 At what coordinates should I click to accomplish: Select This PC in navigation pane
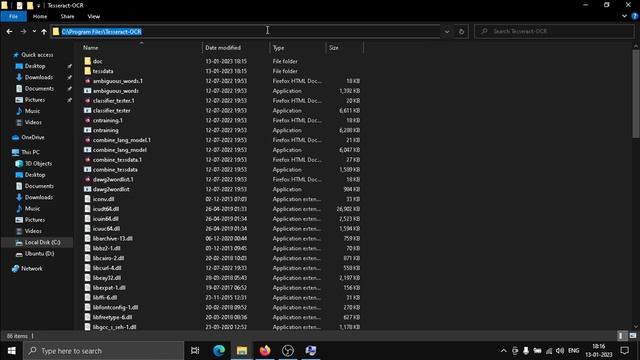30,152
